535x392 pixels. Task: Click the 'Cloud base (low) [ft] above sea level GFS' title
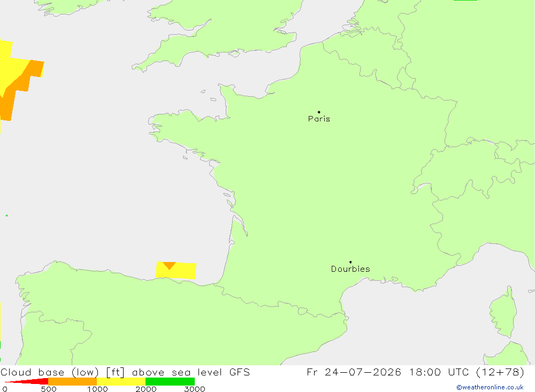[125, 372]
